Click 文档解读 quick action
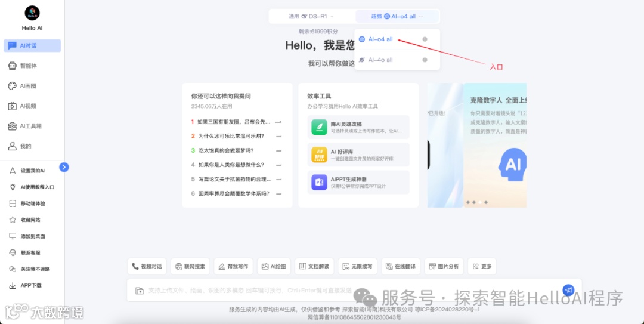The width and height of the screenshot is (644, 324). coord(314,267)
